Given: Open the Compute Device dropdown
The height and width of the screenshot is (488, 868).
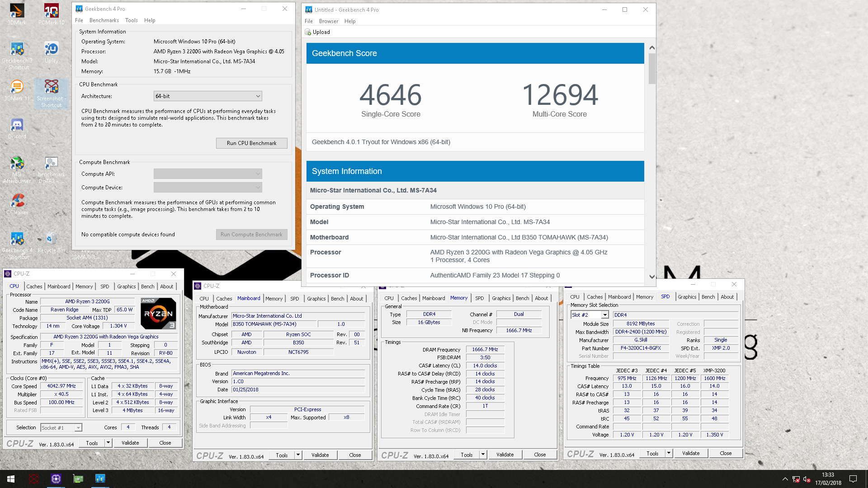Looking at the screenshot, I should coord(208,188).
